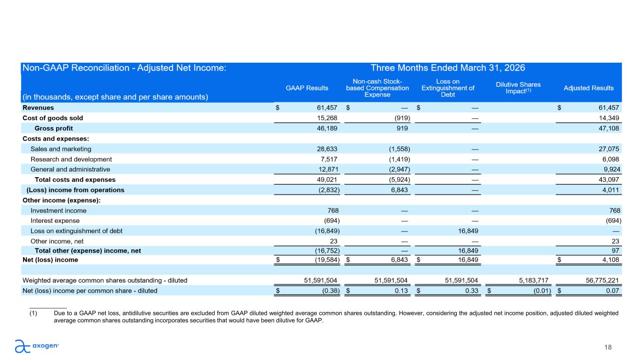644x362 pixels.
Task: Click the page number 18
Action: click(608, 347)
